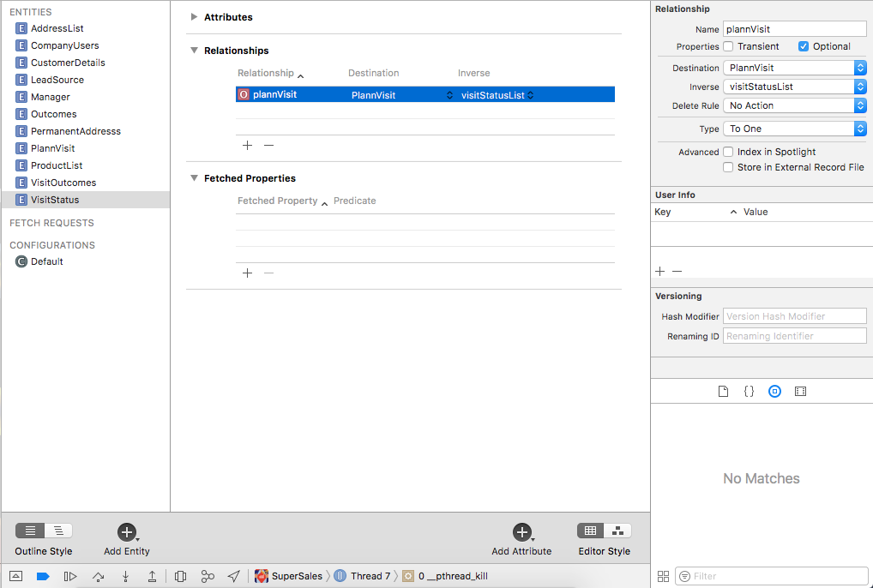Click the Step Into debug icon
The image size is (873, 588).
[125, 576]
